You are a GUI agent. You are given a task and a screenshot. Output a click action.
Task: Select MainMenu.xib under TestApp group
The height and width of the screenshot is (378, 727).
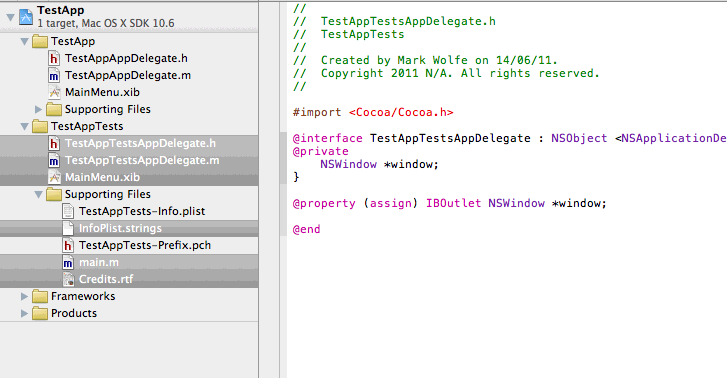click(x=102, y=92)
